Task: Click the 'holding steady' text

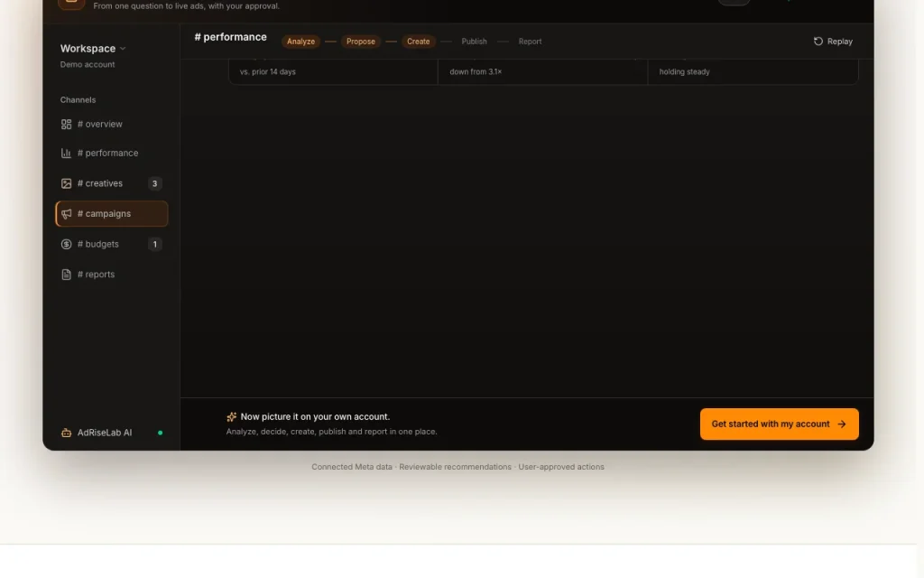Action: tap(684, 72)
